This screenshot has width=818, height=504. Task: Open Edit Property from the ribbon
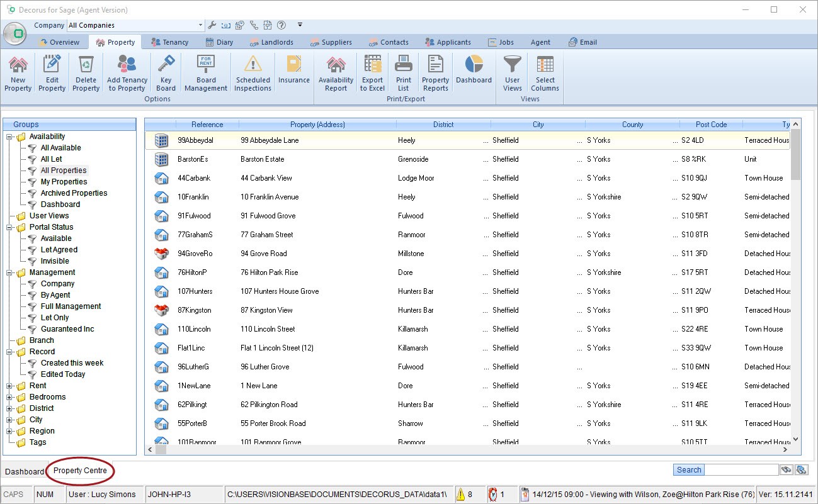click(52, 74)
